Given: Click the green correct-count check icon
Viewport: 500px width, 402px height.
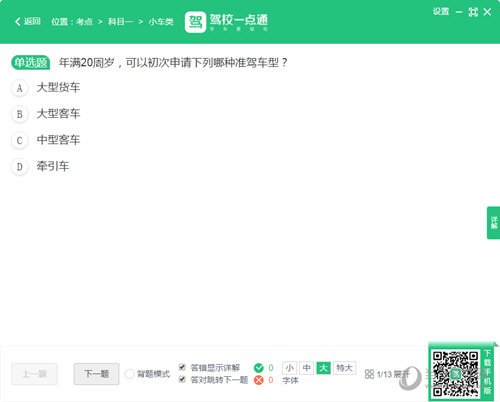Looking at the screenshot, I should tap(259, 368).
